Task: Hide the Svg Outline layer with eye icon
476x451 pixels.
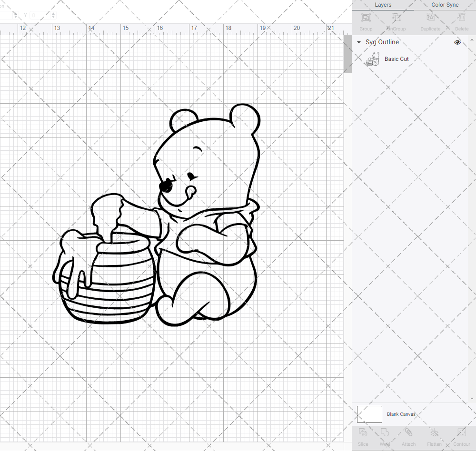Action: click(457, 42)
